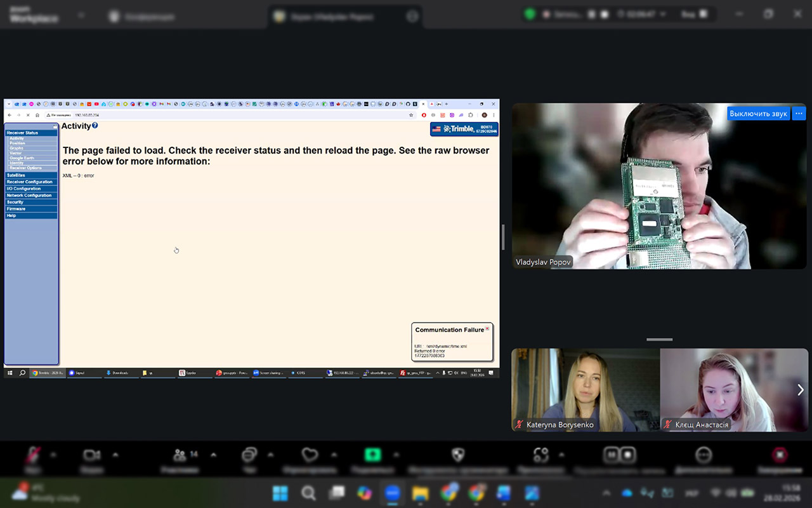The height and width of the screenshot is (508, 812).
Task: Expand the arrow beside the participants button
Action: coord(213,455)
